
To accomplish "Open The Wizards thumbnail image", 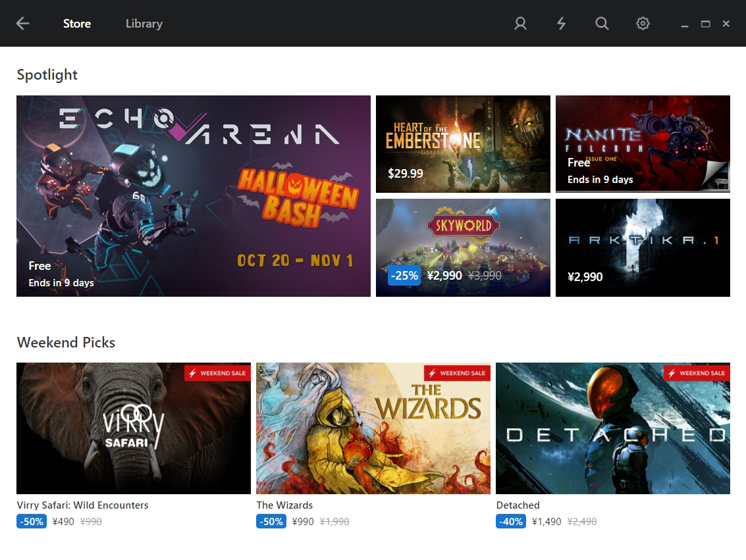I will [x=373, y=428].
